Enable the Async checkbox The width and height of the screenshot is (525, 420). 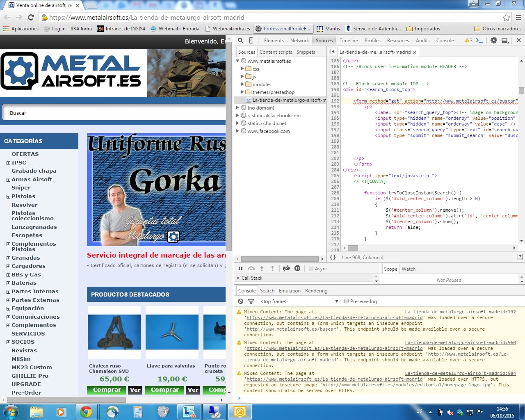(x=311, y=268)
